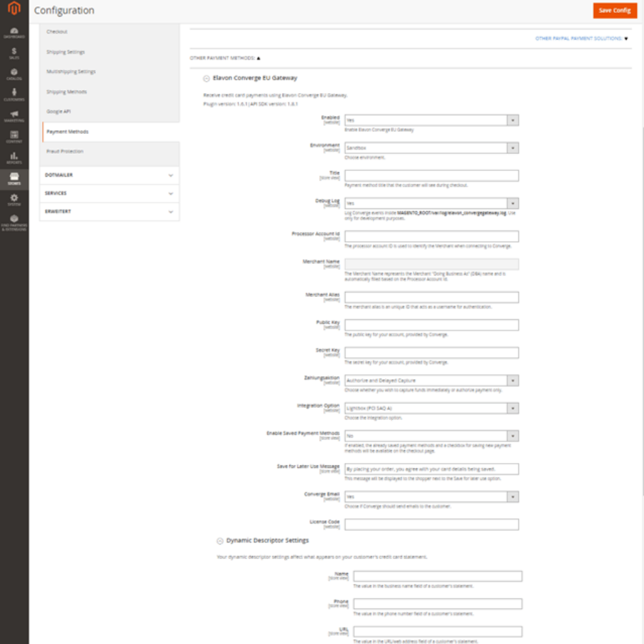
Task: Open the System sidebar icon
Action: coord(14,200)
